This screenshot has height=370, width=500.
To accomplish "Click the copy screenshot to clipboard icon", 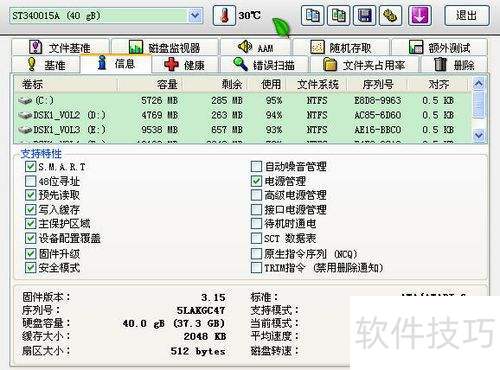I will pos(338,15).
